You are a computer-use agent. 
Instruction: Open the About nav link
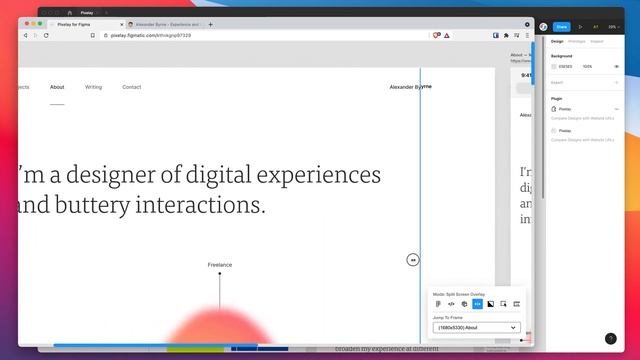point(57,87)
